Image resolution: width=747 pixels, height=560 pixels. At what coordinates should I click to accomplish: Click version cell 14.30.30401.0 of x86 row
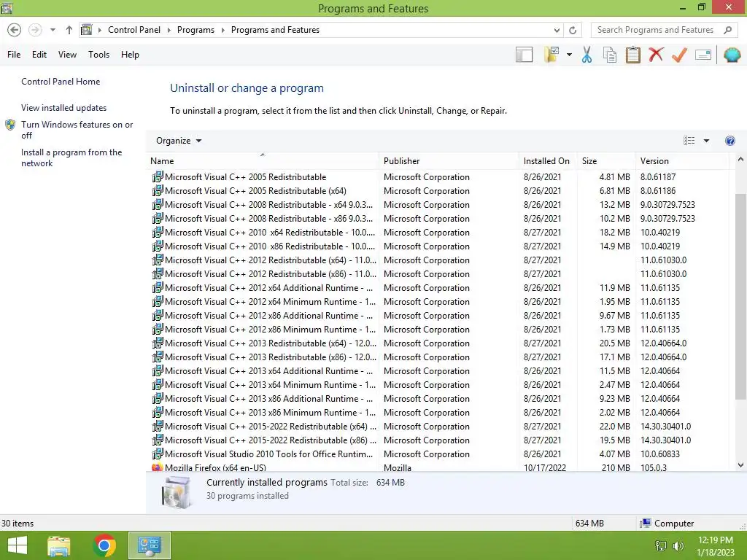click(665, 440)
